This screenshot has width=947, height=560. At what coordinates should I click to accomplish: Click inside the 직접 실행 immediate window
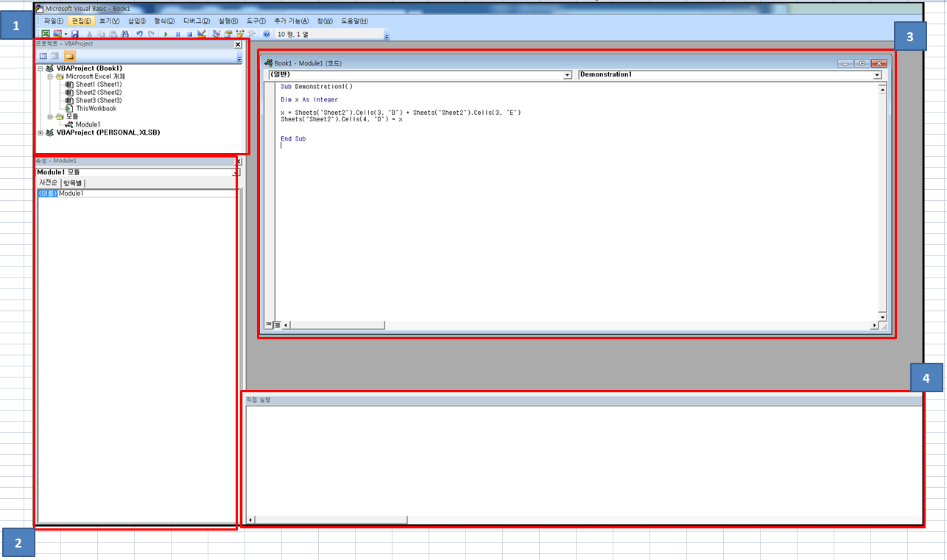583,460
